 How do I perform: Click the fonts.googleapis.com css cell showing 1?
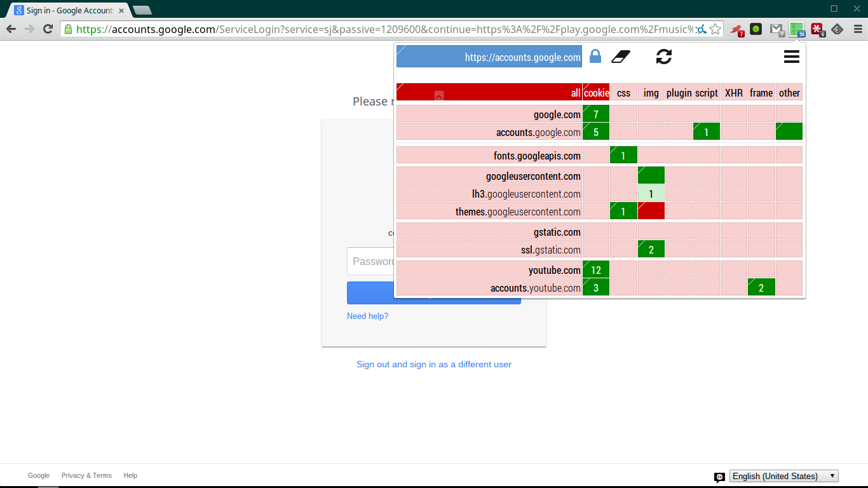click(623, 155)
